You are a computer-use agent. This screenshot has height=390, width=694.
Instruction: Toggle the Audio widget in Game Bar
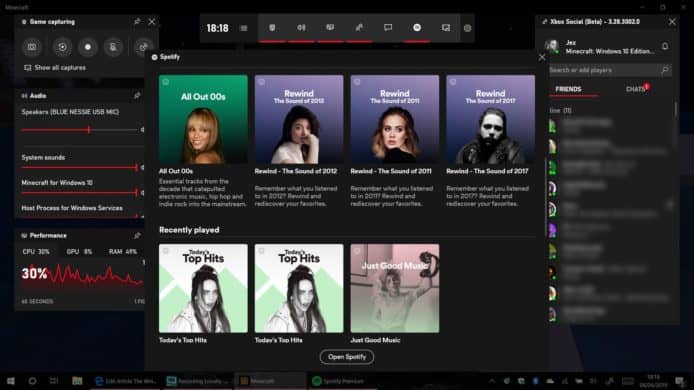tap(301, 27)
